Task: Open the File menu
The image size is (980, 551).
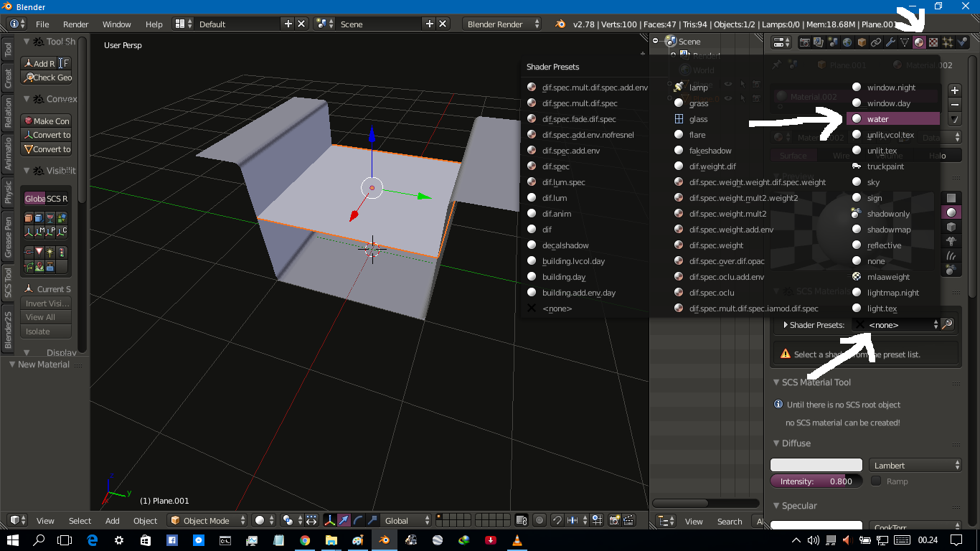Action: (42, 24)
